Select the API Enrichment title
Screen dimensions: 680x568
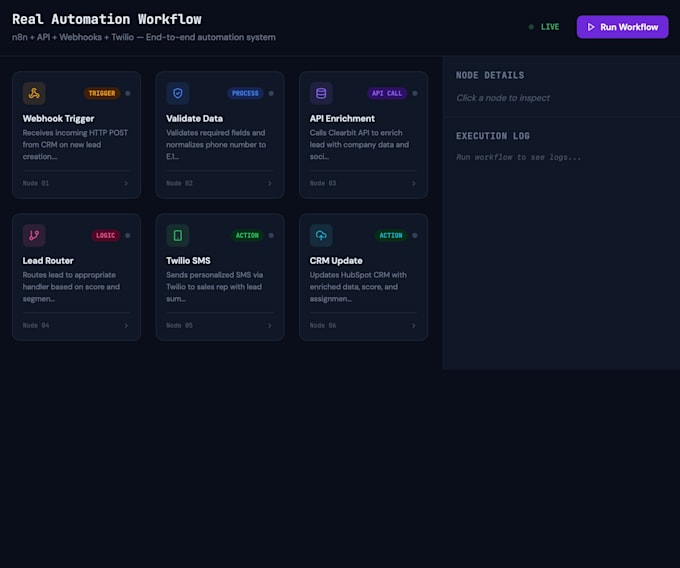(x=342, y=118)
